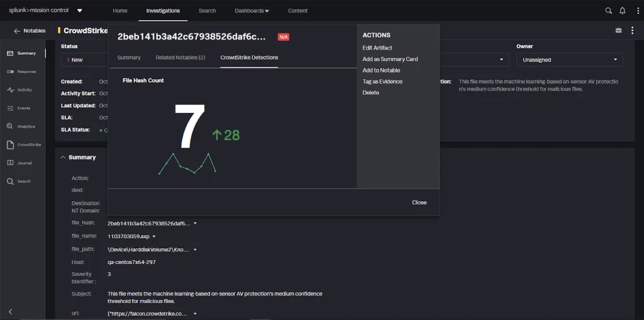The image size is (644, 320).
Task: Expand the Dashboards menu
Action: tap(252, 11)
